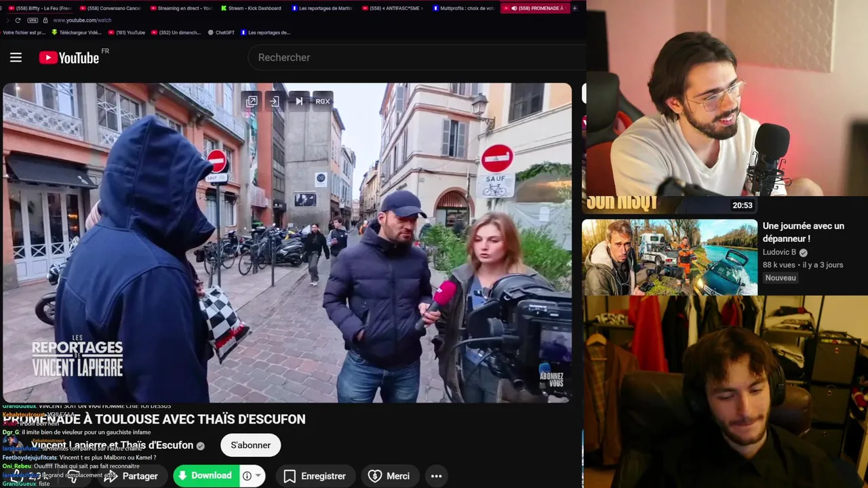Screen dimensions: 868x488
Task: Click the 88 k vues metadata line
Action: point(803,265)
